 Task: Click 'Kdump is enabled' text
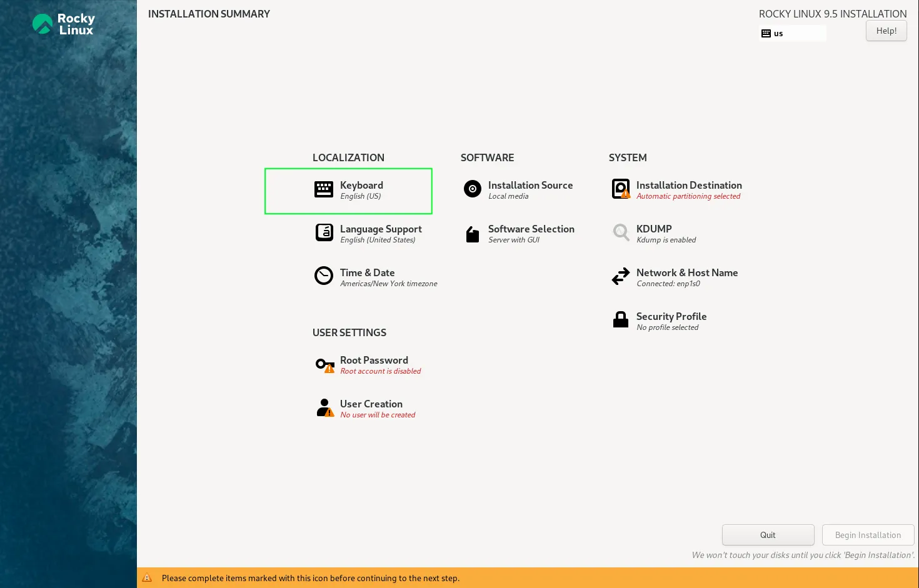pos(666,240)
